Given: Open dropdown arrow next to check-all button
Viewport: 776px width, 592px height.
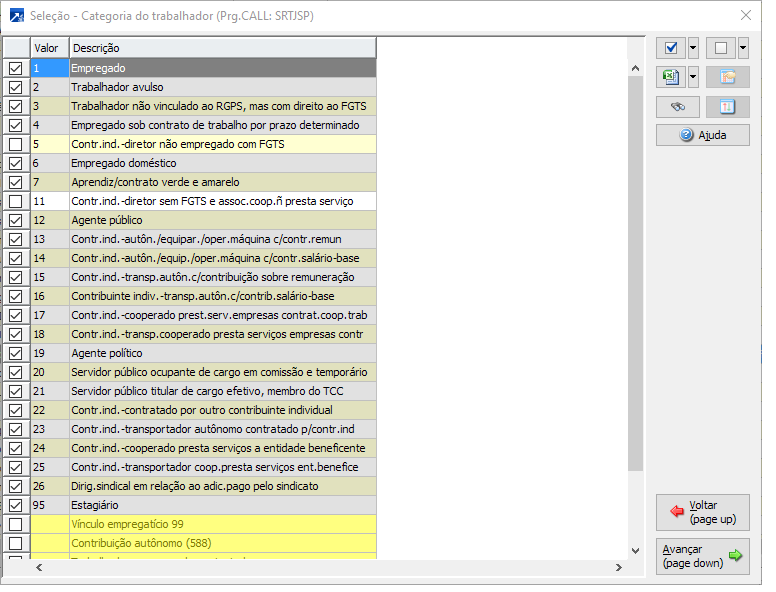Looking at the screenshot, I should pyautogui.click(x=693, y=48).
